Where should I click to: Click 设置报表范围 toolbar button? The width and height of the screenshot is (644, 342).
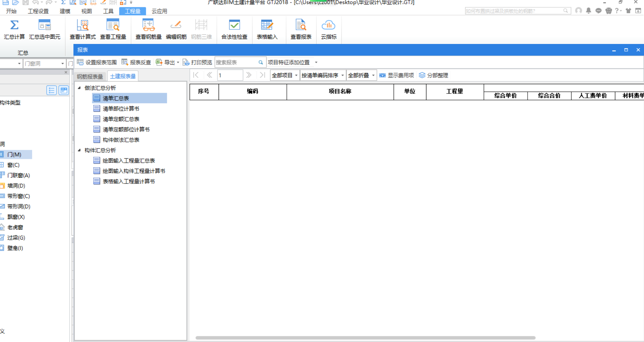click(x=97, y=62)
